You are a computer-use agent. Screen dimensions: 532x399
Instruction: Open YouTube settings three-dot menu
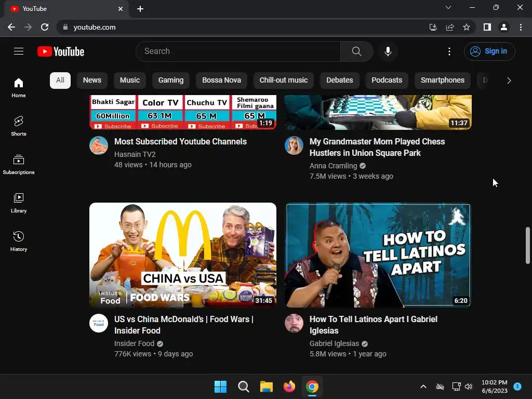click(x=449, y=51)
